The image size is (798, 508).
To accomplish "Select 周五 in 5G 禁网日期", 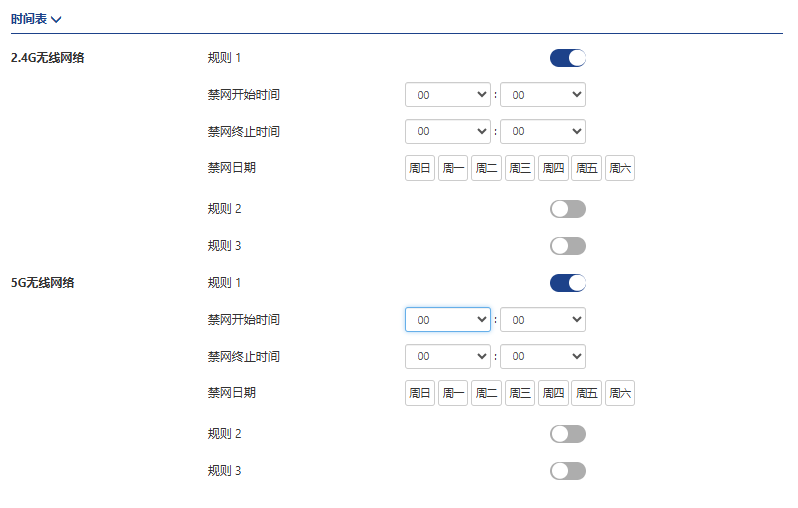I will [x=586, y=393].
